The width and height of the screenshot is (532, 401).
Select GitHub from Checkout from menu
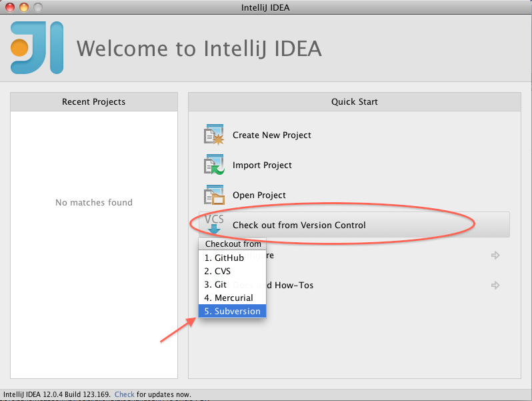tap(233, 258)
